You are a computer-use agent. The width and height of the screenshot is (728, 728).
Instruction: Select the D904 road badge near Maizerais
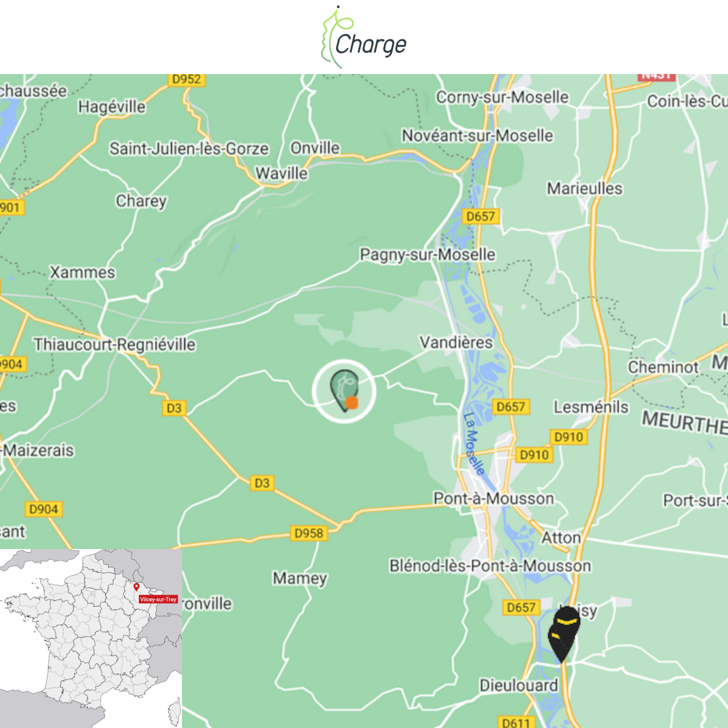[43, 510]
